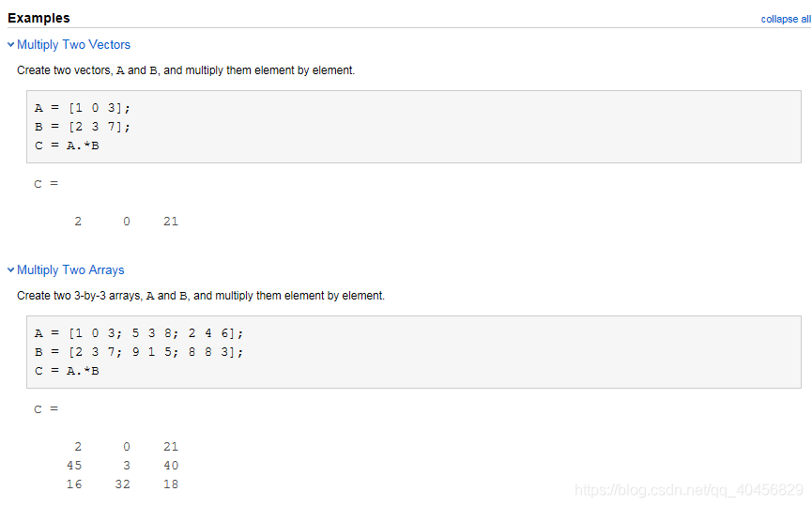Click C = A.*B in vectors example

[x=67, y=146]
